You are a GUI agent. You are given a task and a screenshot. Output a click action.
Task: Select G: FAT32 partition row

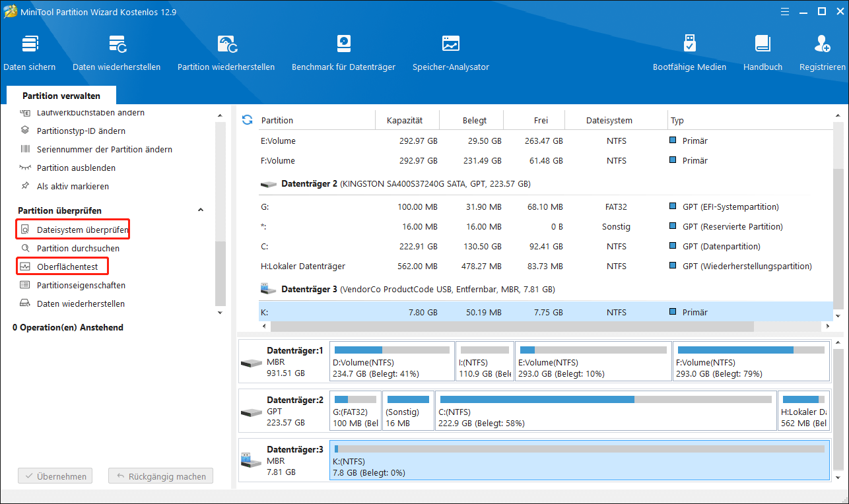pyautogui.click(x=545, y=206)
